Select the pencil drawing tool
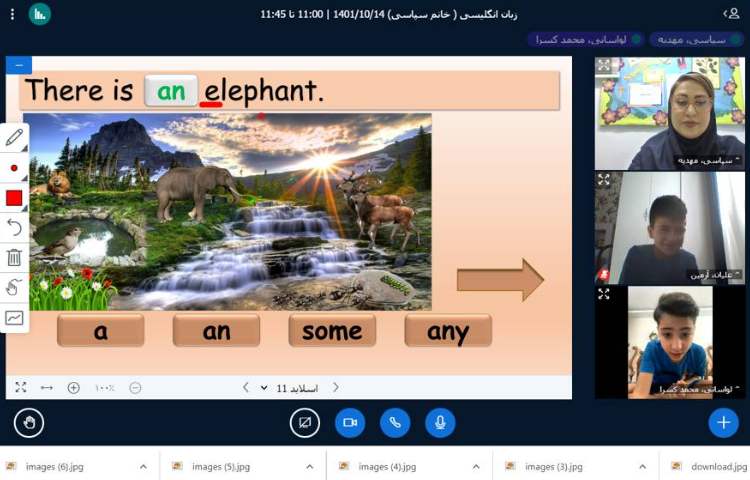This screenshot has height=480, width=750. coord(15,138)
